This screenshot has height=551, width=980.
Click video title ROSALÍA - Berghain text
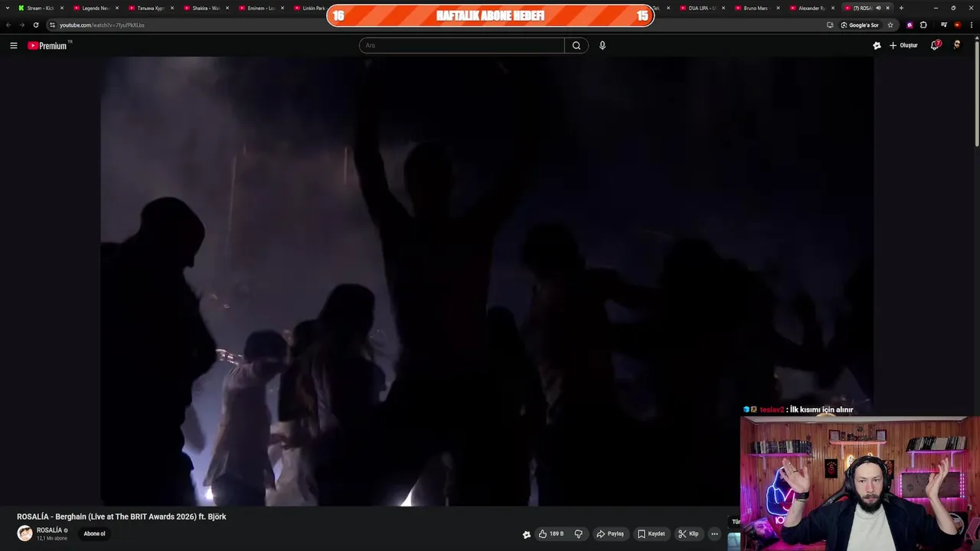[x=122, y=517]
